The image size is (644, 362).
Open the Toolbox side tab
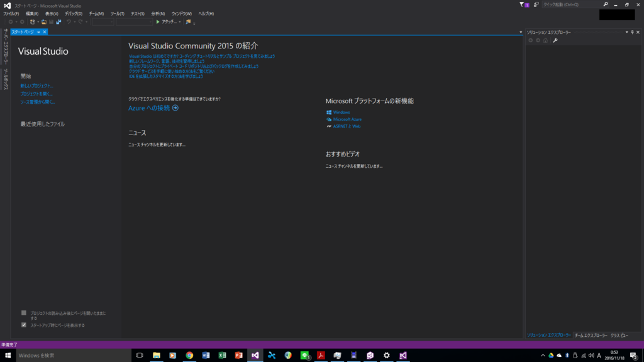tap(6, 79)
